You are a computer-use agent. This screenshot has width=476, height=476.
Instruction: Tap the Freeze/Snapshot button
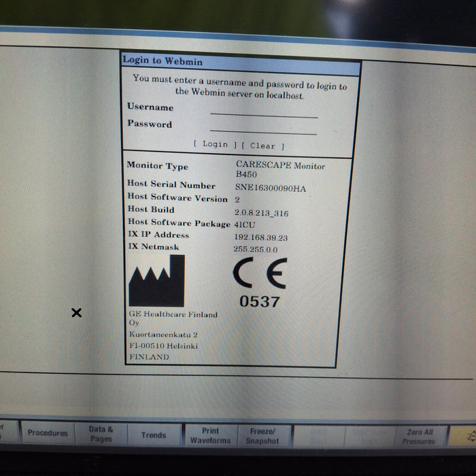coord(263,437)
